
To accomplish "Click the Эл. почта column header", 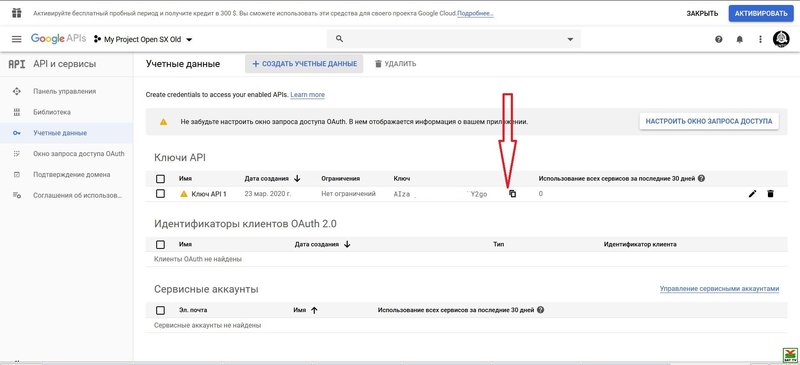I will 193,310.
